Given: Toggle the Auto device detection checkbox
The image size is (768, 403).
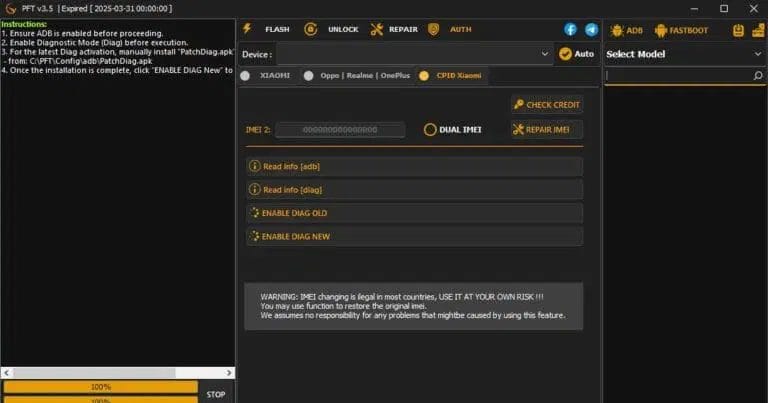Looking at the screenshot, I should click(566, 54).
